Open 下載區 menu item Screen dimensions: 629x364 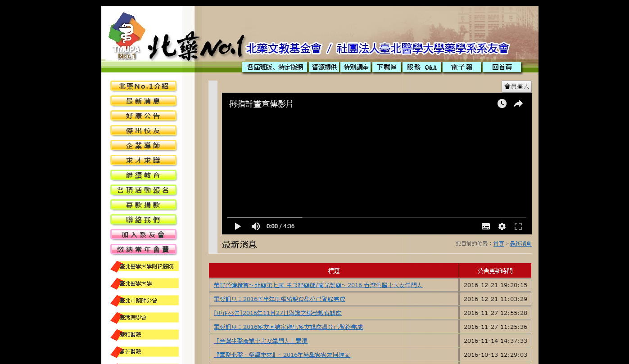(x=387, y=67)
